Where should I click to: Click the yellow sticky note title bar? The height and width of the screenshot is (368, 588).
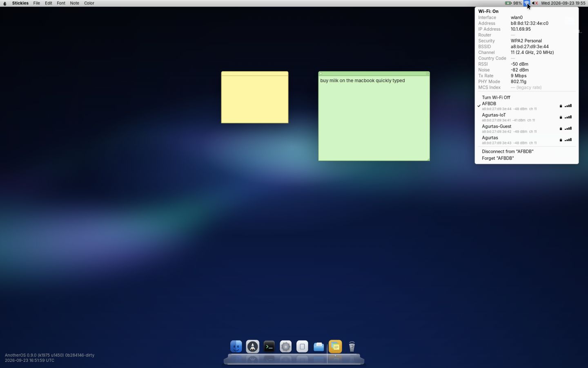[255, 74]
